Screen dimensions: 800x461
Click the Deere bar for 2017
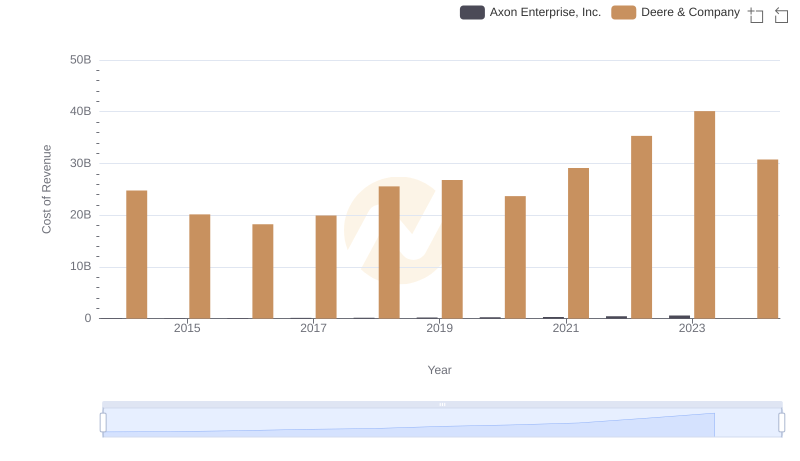326,267
